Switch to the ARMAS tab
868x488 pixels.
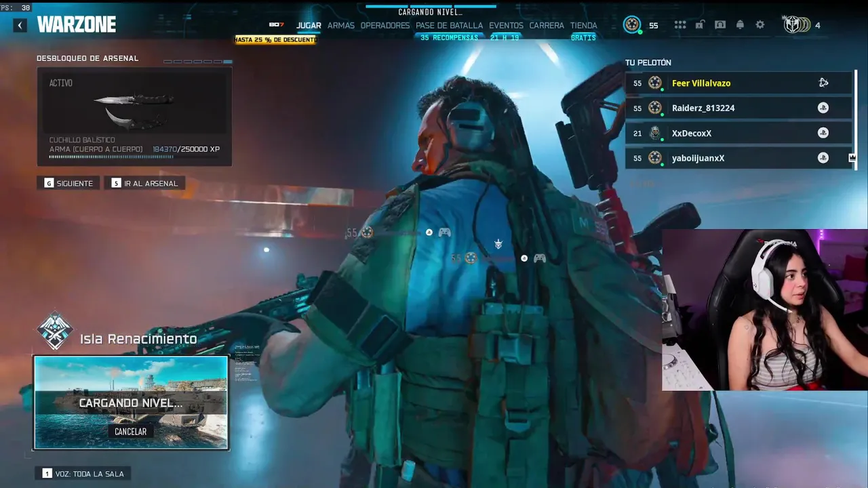(x=341, y=25)
